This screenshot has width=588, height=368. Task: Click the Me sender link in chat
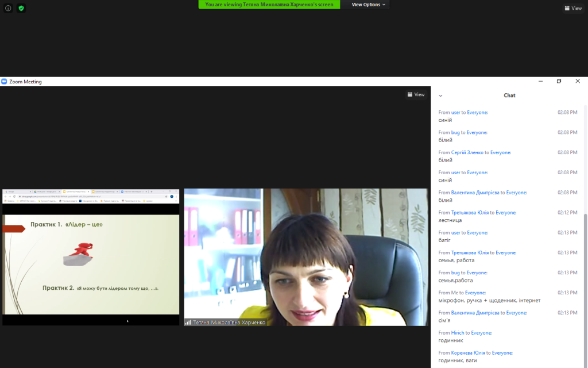tap(455, 293)
